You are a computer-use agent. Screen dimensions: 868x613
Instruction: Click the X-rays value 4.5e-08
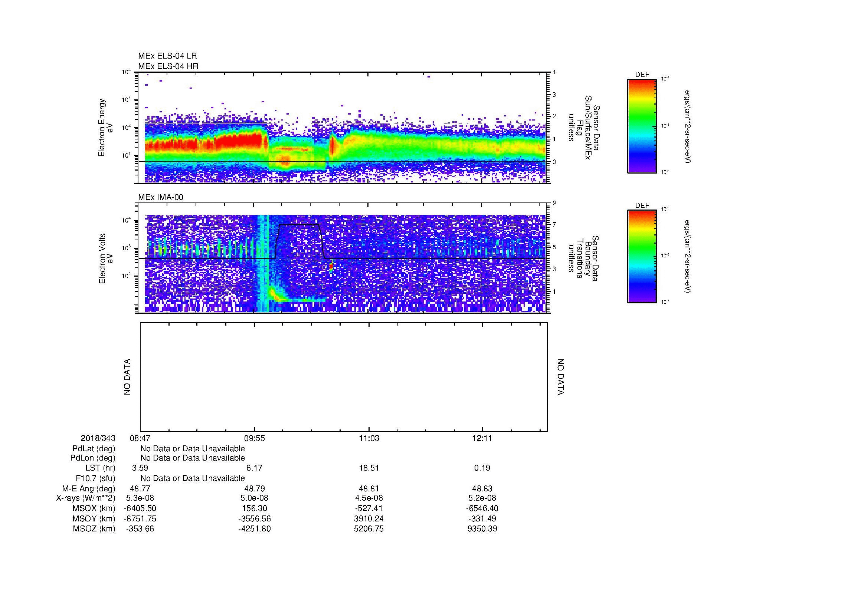pyautogui.click(x=369, y=498)
